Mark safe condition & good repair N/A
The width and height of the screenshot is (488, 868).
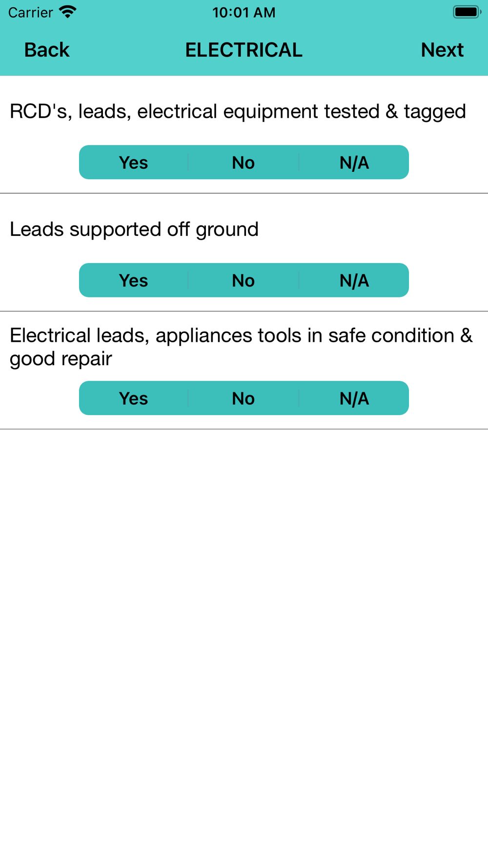pyautogui.click(x=354, y=398)
